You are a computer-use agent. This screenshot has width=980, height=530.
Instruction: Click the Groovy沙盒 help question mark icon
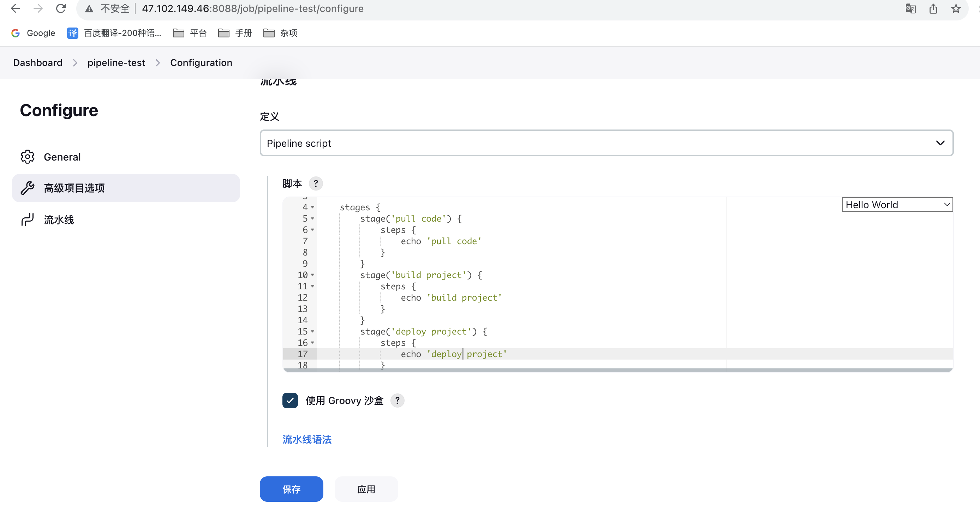pos(398,400)
